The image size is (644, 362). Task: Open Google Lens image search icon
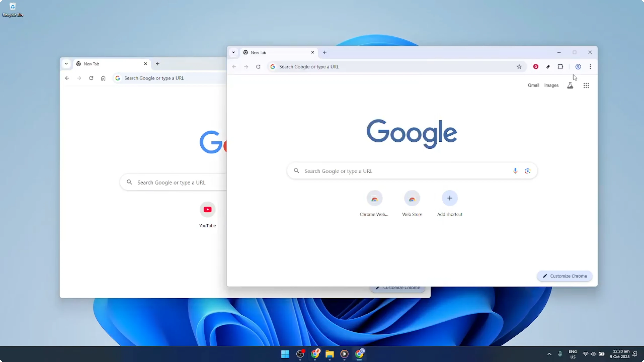click(527, 171)
